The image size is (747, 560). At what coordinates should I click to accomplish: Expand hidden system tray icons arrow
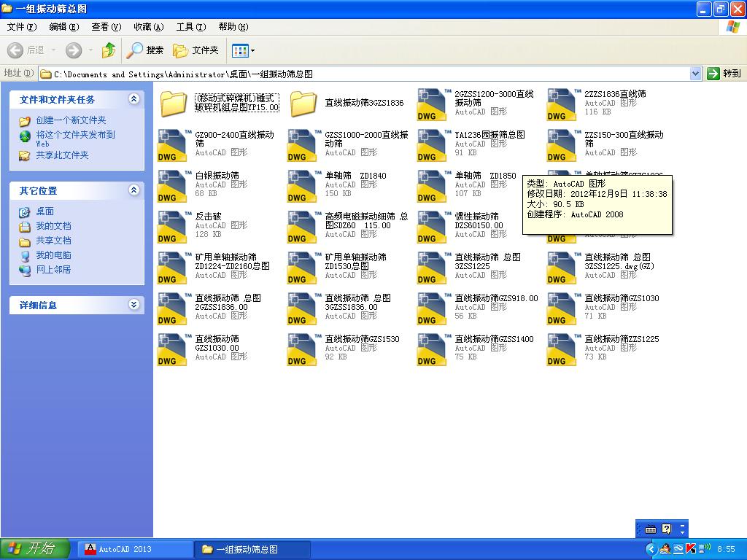[x=651, y=550]
